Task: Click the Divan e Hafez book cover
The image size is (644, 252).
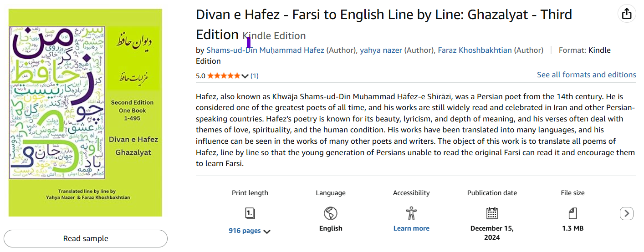Action: coord(85,112)
